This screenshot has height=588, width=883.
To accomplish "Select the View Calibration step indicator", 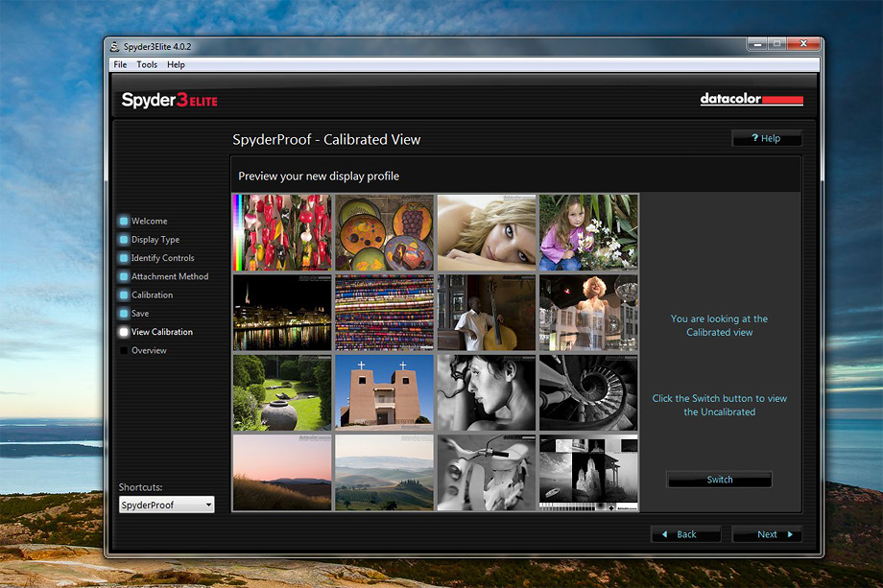I will tap(124, 332).
